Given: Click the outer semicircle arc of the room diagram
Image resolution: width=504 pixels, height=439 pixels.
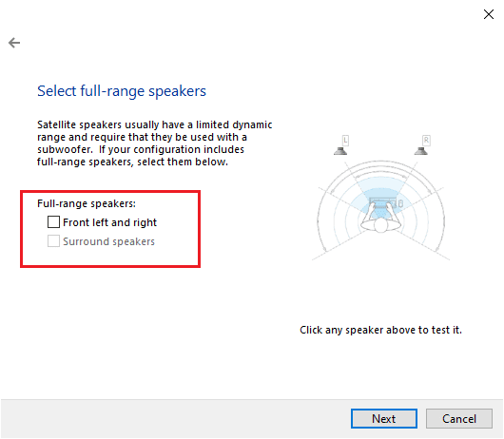Looking at the screenshot, I should pos(381,162).
